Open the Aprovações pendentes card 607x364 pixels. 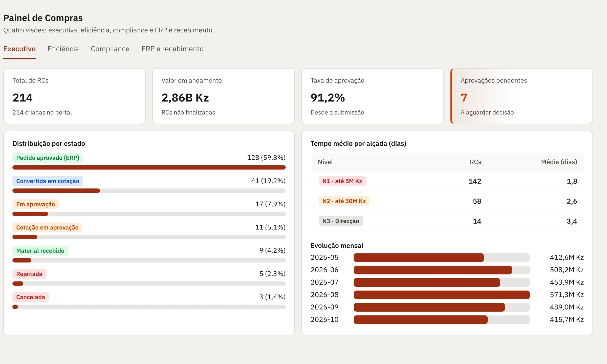pyautogui.click(x=522, y=96)
